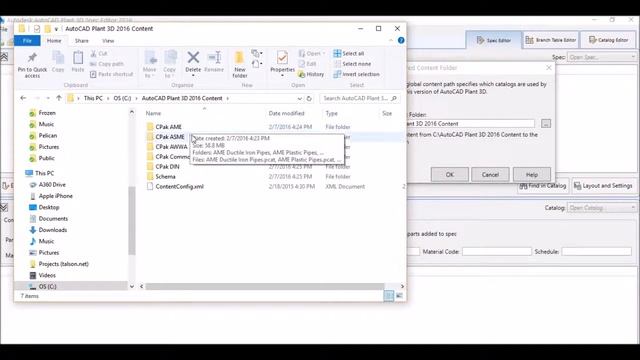Select Apple iPhone in navigation pane
Screen dimensions: 640x360
(x=56, y=196)
